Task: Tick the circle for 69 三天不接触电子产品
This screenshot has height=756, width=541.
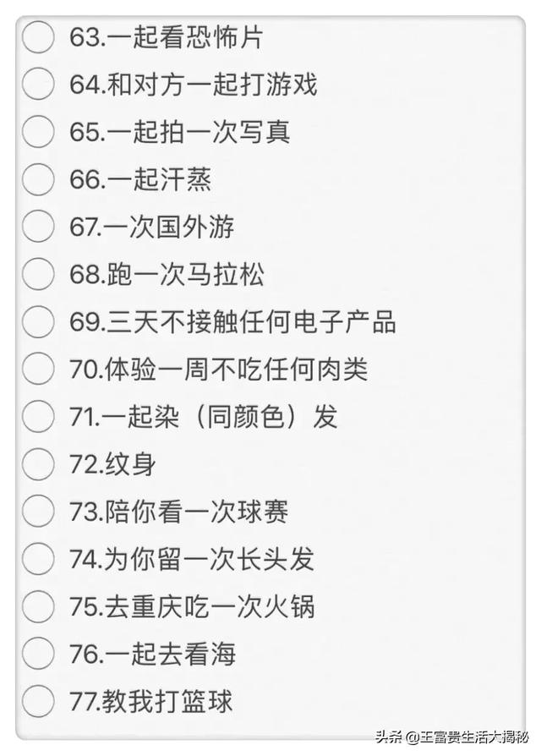Action: [x=38, y=321]
